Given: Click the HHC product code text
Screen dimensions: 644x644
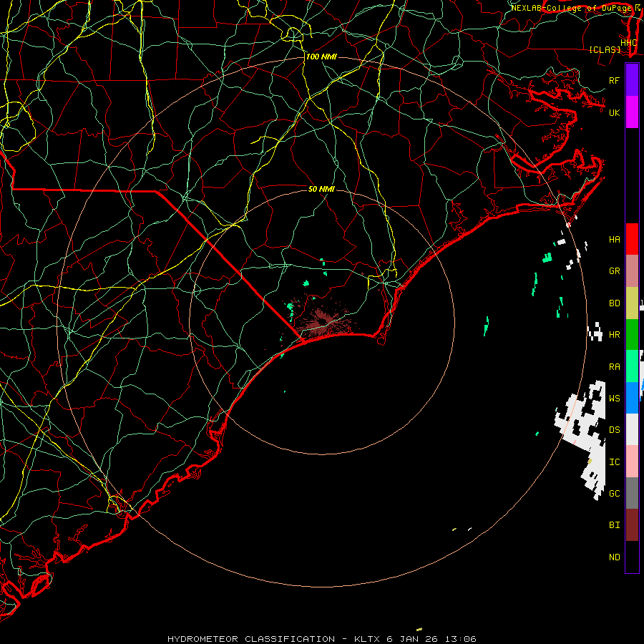Looking at the screenshot, I should [x=629, y=43].
